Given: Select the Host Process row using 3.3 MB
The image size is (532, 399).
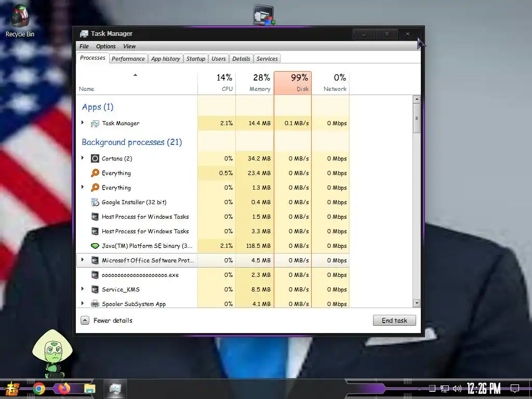Looking at the screenshot, I should pos(212,231).
